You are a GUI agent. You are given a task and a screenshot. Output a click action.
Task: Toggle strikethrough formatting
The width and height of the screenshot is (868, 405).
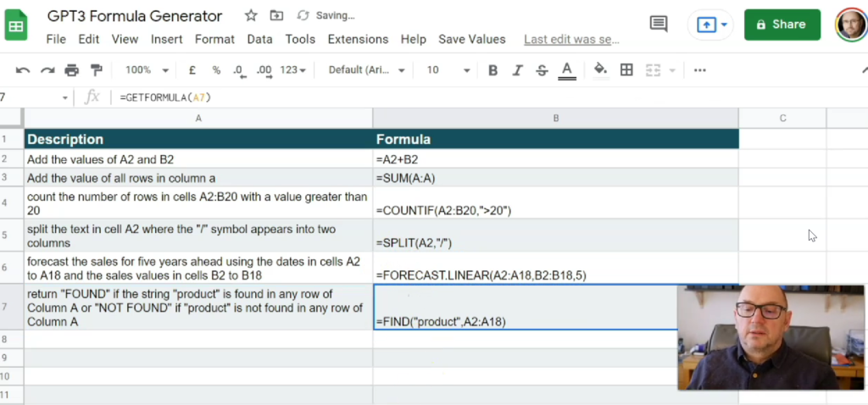(542, 70)
